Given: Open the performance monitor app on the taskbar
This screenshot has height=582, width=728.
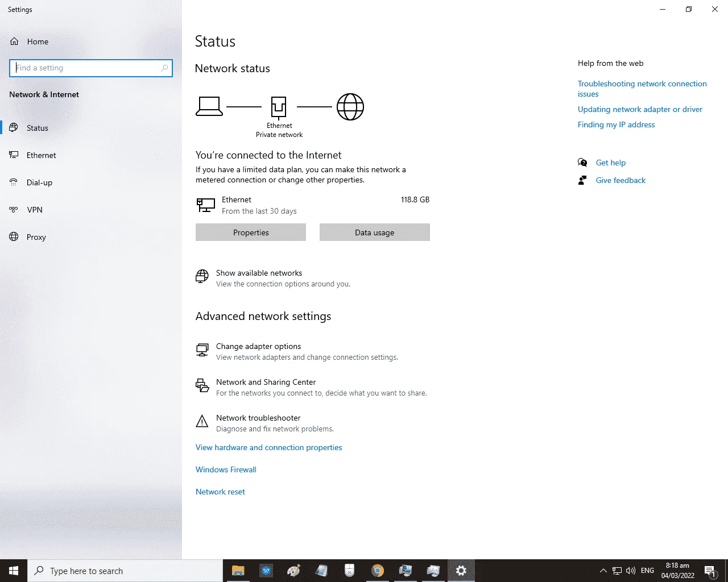Looking at the screenshot, I should 433,571.
